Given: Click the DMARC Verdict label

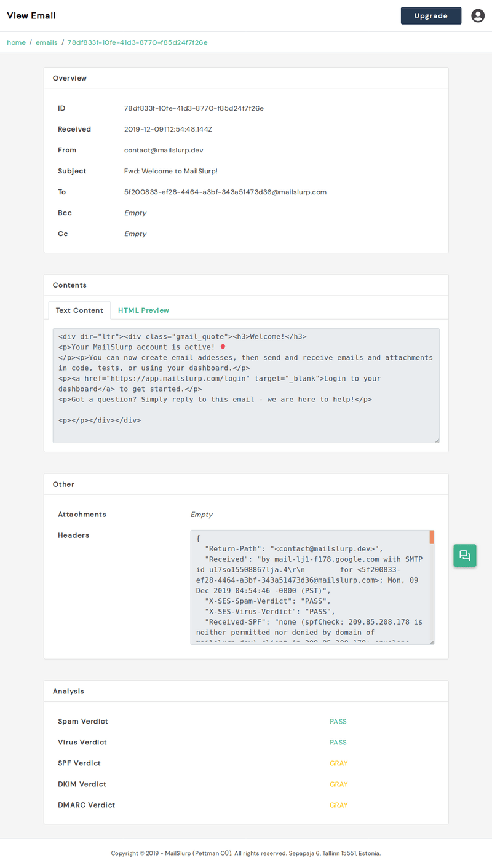Looking at the screenshot, I should coord(86,805).
